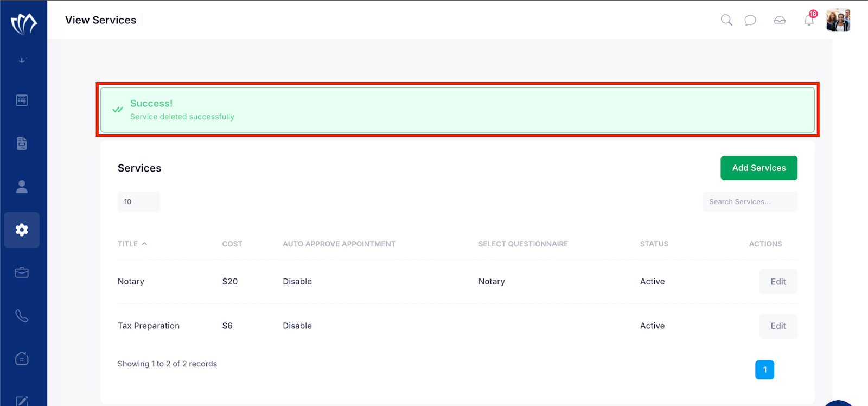Click Disable in the Tax Preparation row
The width and height of the screenshot is (868, 406).
(x=297, y=326)
